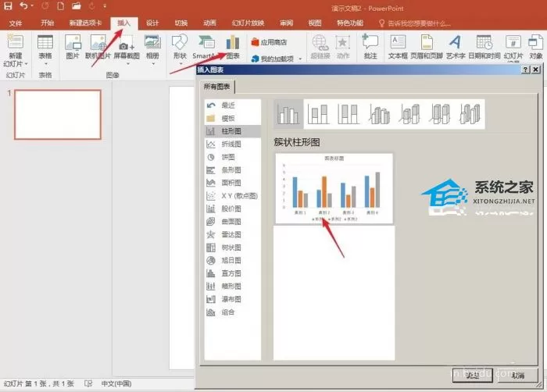
Task: Click the Text Box (文本框) icon
Action: pyautogui.click(x=398, y=42)
